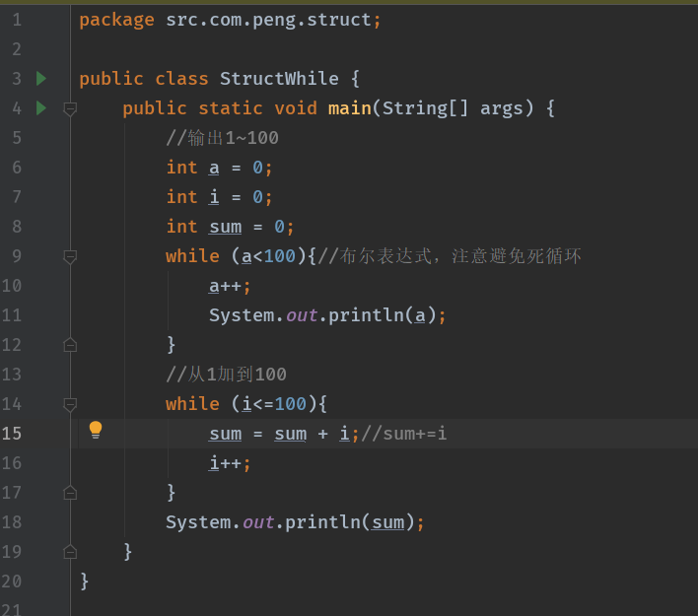Collapse the first while loop (a<100)
Screen dimensions: 698x616
coord(70,256)
